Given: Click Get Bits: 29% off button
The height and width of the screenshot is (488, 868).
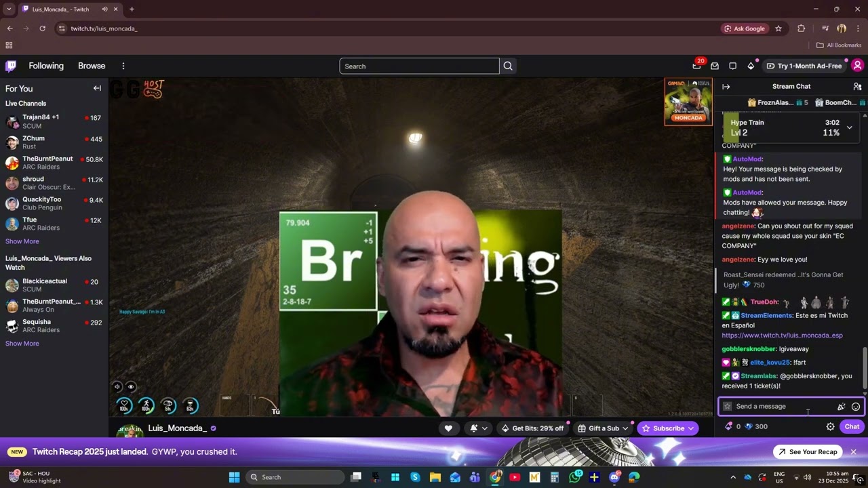Looking at the screenshot, I should click(532, 428).
